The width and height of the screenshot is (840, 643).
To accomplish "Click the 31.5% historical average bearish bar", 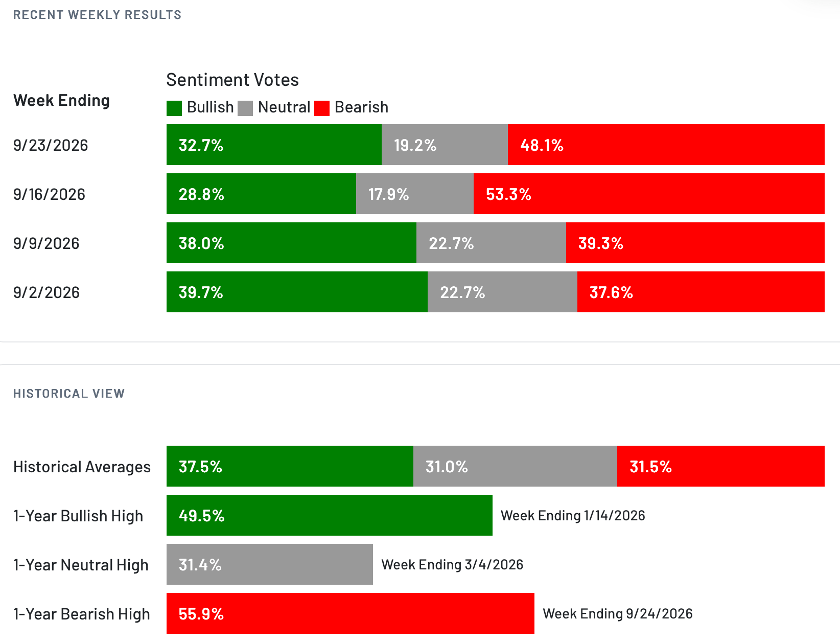I will tap(721, 466).
